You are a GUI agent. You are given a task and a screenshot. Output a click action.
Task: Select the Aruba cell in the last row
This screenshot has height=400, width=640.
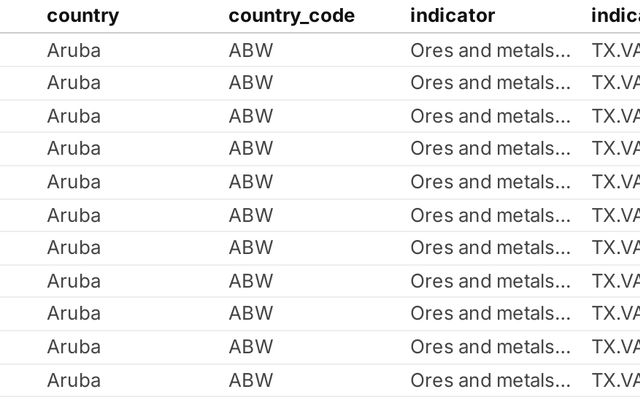click(74, 380)
